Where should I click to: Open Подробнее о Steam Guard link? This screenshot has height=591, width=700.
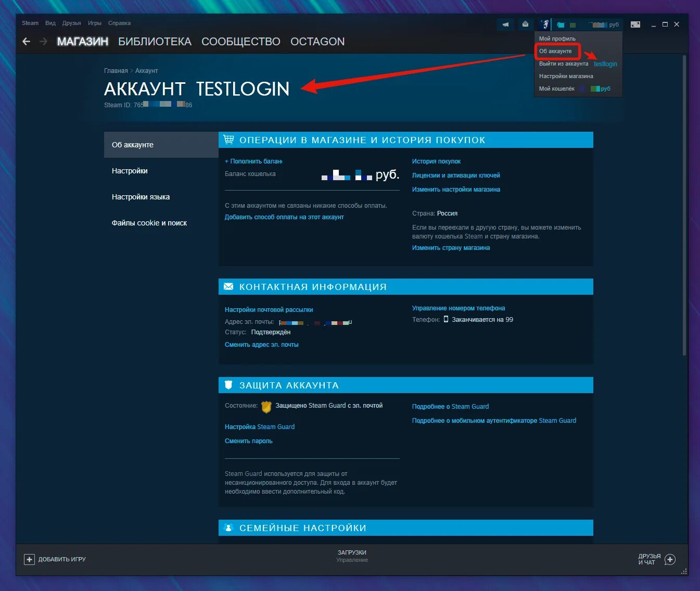[x=450, y=407]
